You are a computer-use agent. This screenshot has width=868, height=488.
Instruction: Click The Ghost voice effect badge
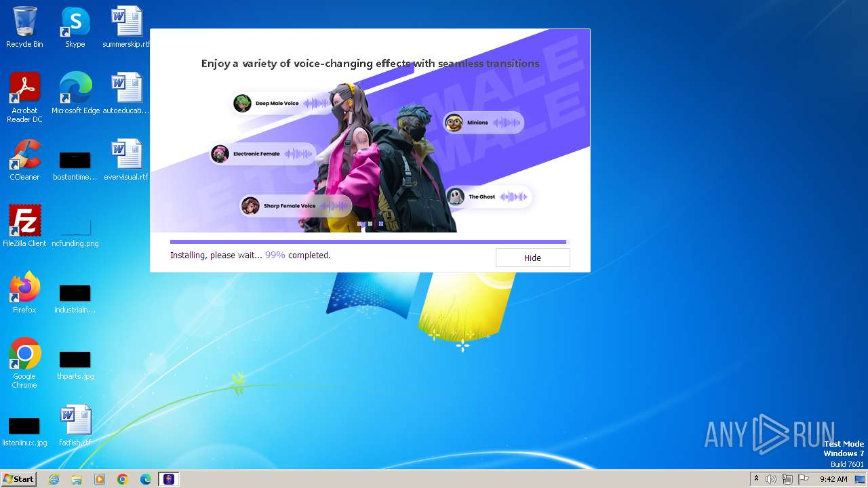[x=488, y=197]
